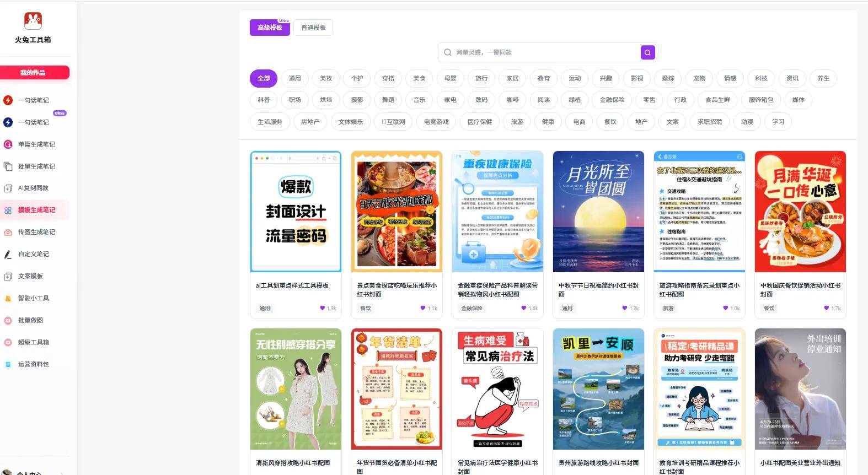868x475 pixels.
Task: Open the 爆款封面设计流量密码 template thumbnail
Action: [x=296, y=212]
